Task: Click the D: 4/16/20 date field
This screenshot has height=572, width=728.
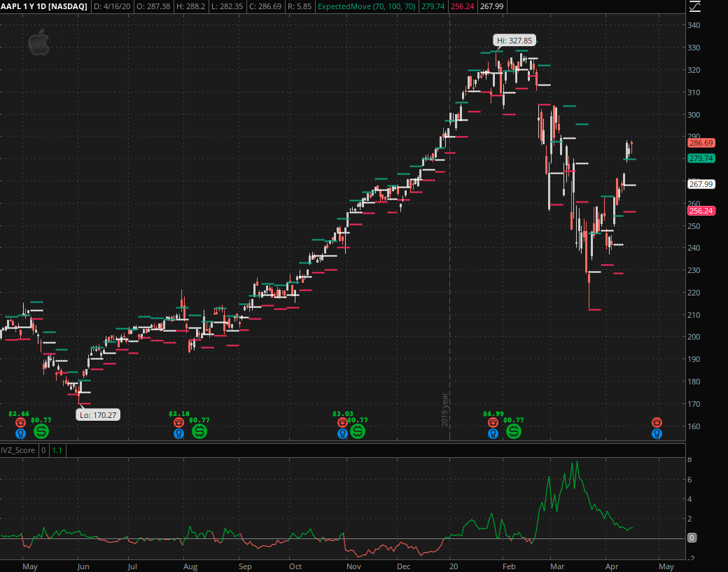Action: coord(111,6)
